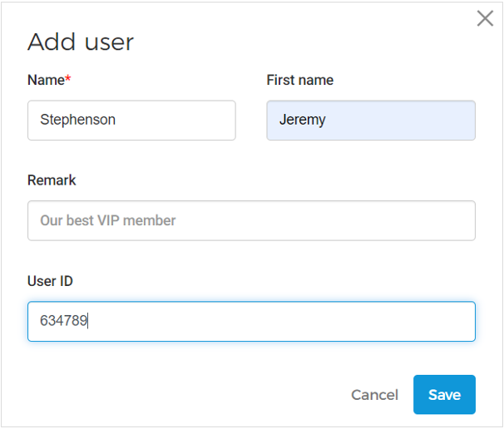This screenshot has width=504, height=429.
Task: Cancel adding the user
Action: pyautogui.click(x=374, y=395)
